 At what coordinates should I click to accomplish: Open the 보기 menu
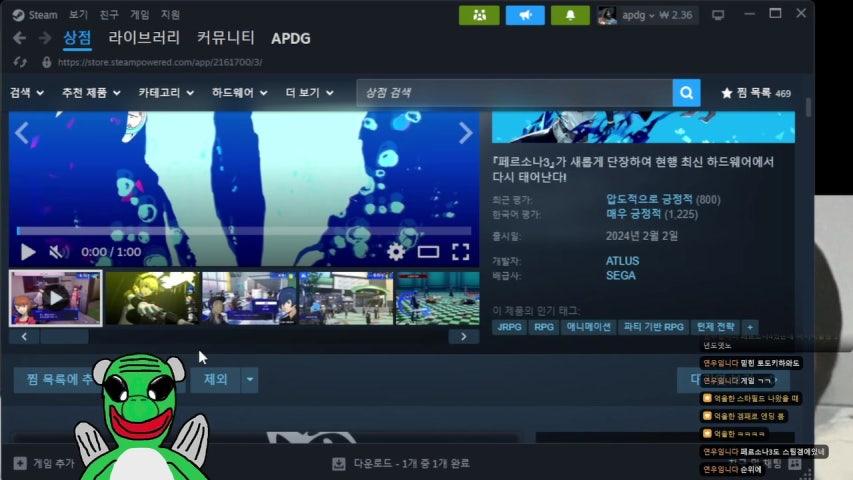(78, 15)
